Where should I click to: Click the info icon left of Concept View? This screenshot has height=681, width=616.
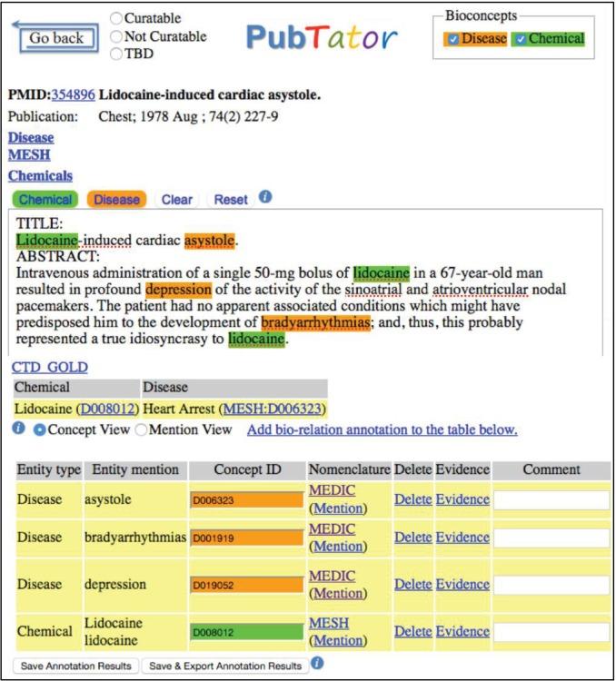click(19, 429)
